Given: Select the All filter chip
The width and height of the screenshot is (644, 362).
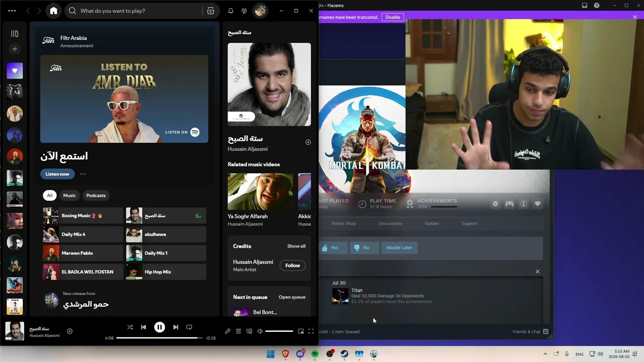Looking at the screenshot, I should click(x=49, y=196).
